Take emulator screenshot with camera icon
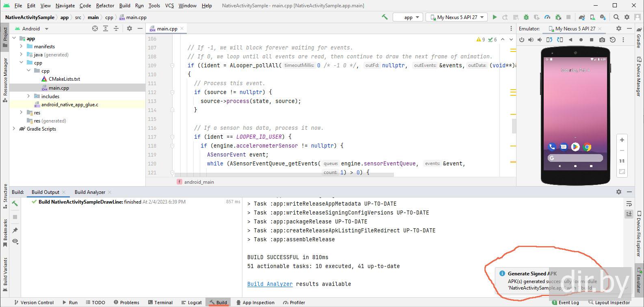Image resolution: width=644 pixels, height=307 pixels. pos(602,40)
